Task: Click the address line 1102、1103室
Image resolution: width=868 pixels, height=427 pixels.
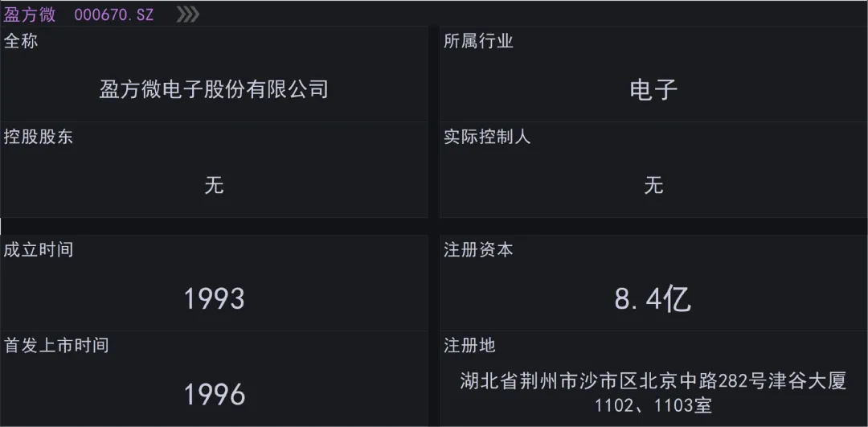Action: coord(653,406)
